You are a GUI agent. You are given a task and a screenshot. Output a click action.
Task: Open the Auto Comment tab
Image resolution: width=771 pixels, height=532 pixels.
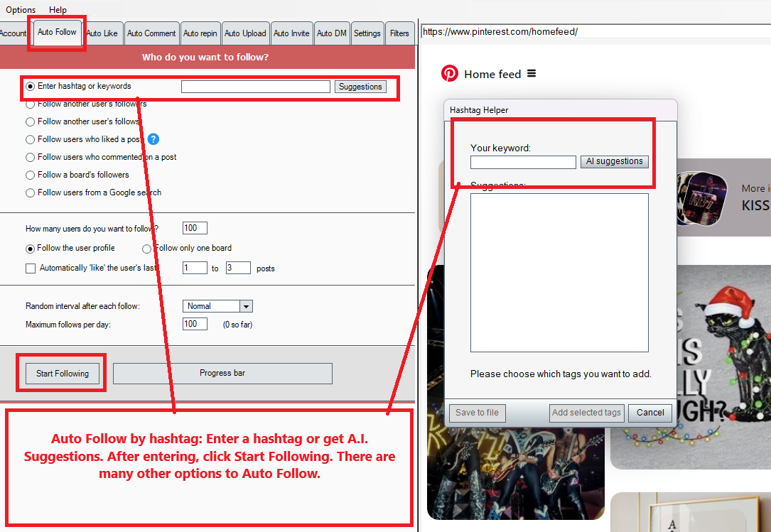coord(151,33)
